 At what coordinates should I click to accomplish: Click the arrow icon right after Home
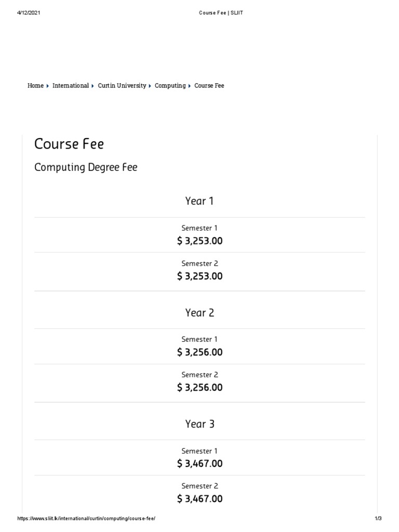48,86
